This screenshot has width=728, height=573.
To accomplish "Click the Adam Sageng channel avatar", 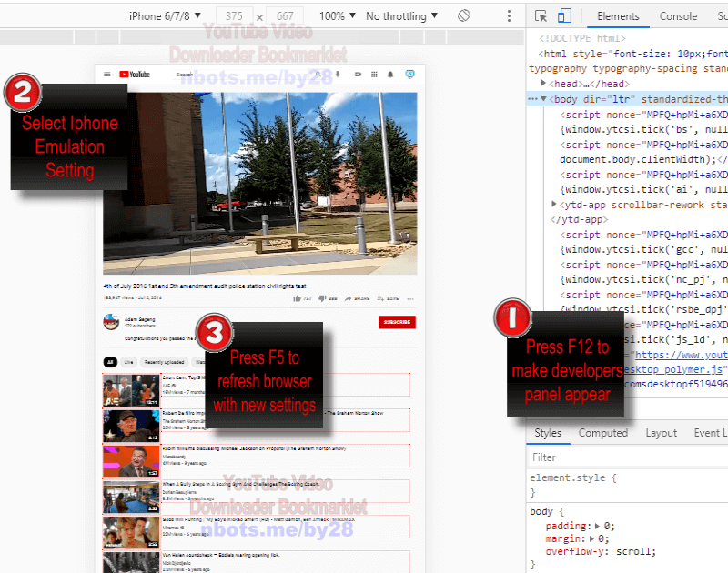I will (111, 322).
